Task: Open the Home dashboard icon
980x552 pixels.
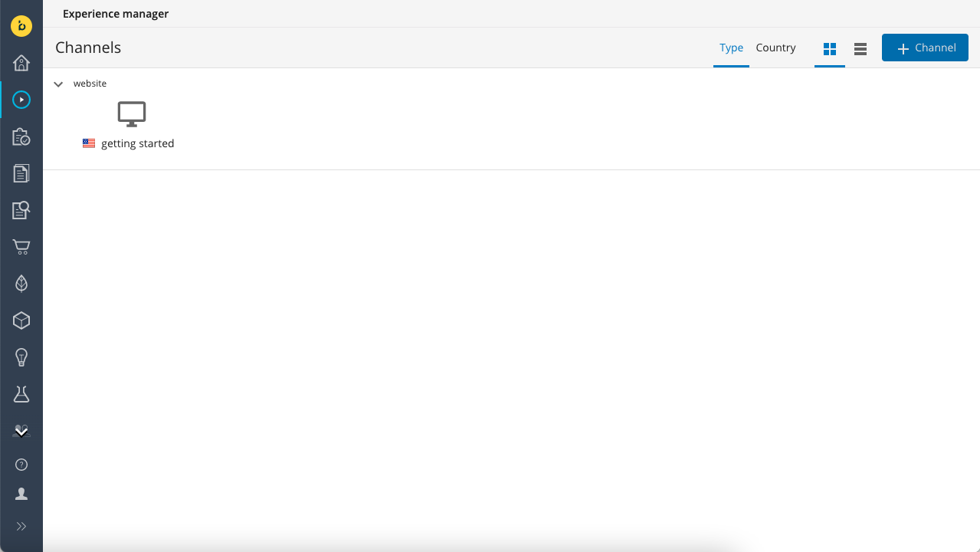Action: click(21, 63)
